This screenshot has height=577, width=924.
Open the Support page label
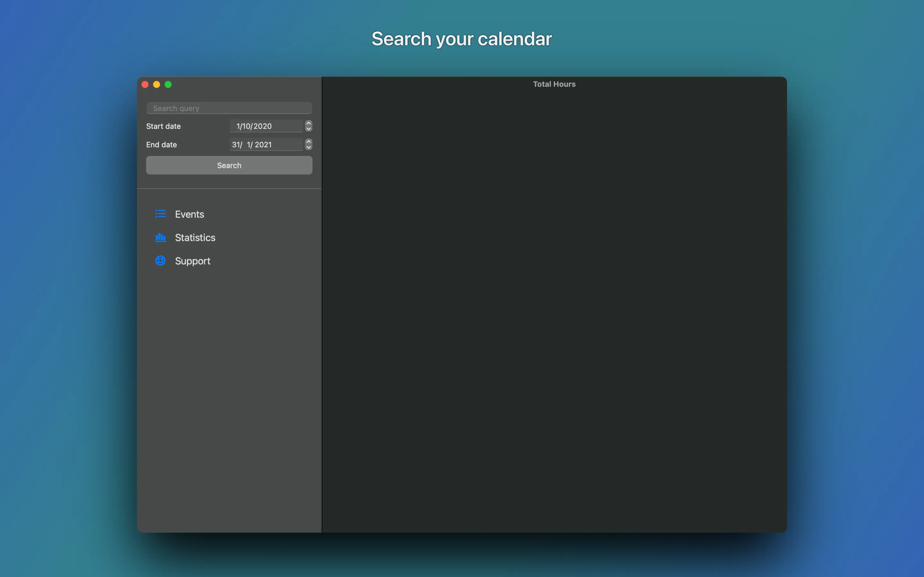193,261
